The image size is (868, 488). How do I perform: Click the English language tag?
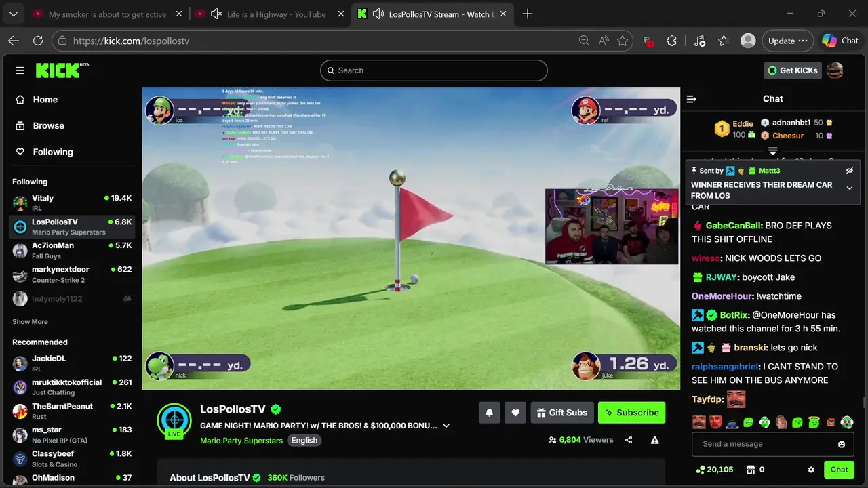(304, 441)
